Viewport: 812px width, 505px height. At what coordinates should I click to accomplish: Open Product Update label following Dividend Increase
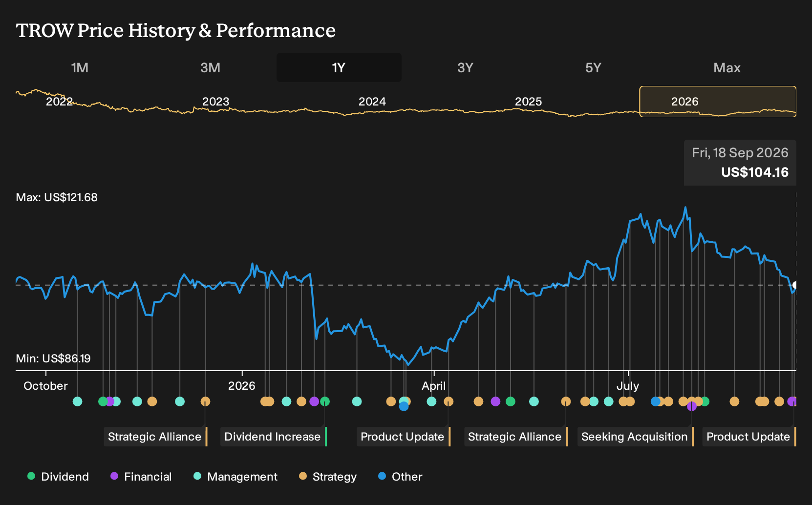coord(403,437)
